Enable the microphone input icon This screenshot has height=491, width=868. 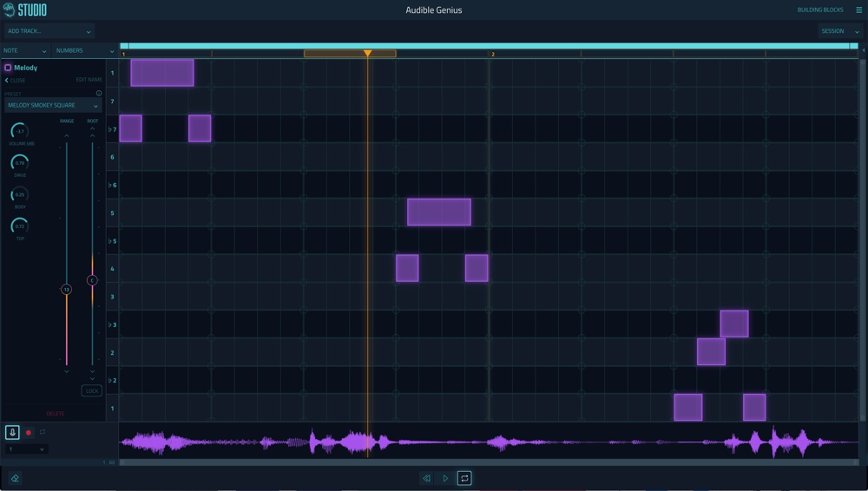[x=12, y=432]
